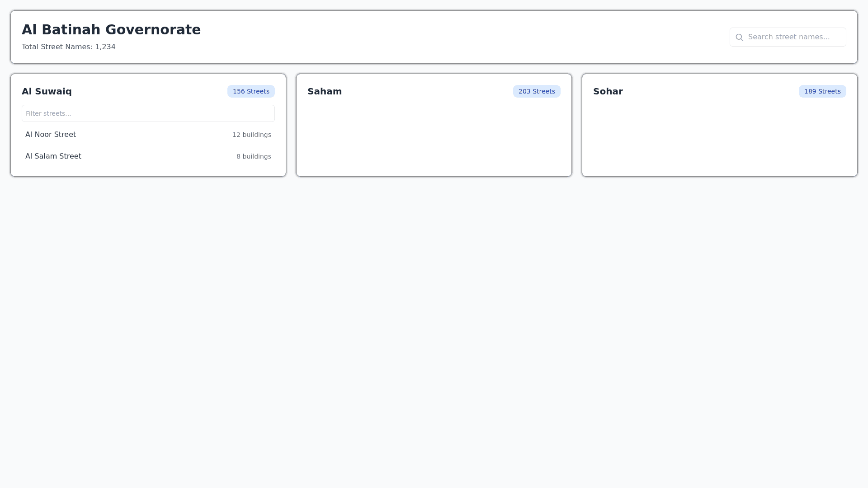
Task: Click the Sohar heading title
Action: click(x=608, y=91)
